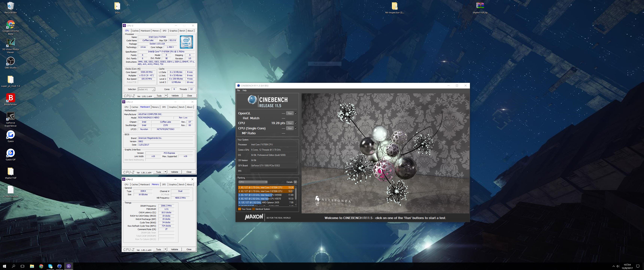Image resolution: width=644 pixels, height=270 pixels.
Task: Open SPD tab in Mainboard CPU-Z window
Action: [164, 107]
